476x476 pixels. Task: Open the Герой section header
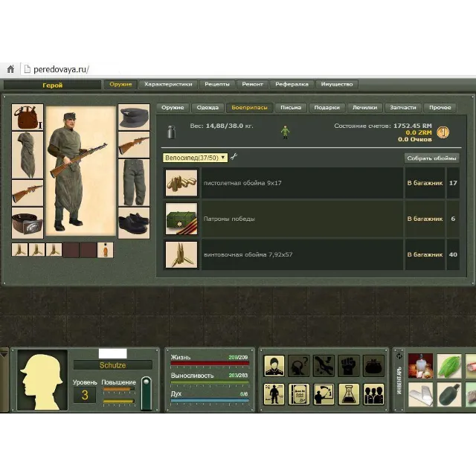(52, 85)
